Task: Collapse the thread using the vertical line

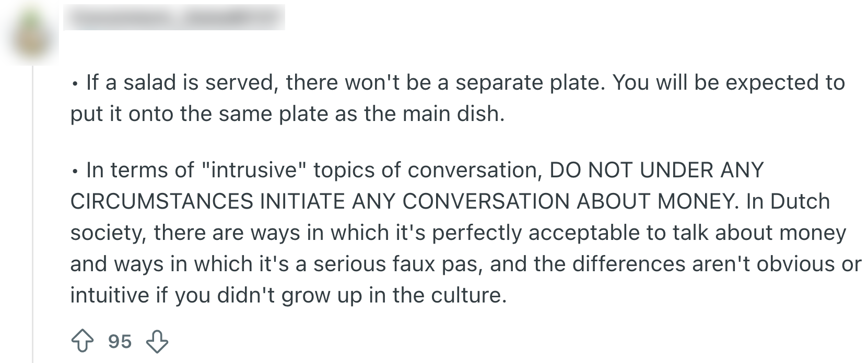Action: [32, 209]
